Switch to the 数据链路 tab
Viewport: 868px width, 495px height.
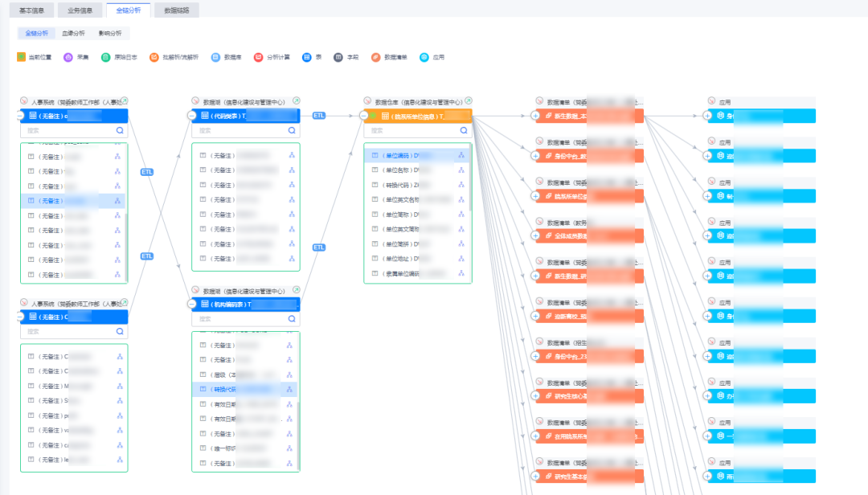[176, 10]
